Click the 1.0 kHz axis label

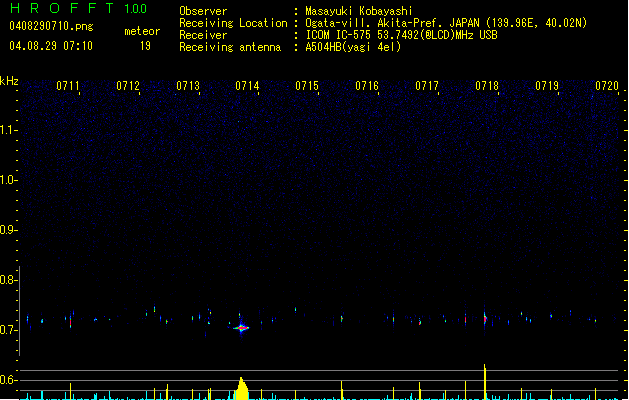coord(8,180)
